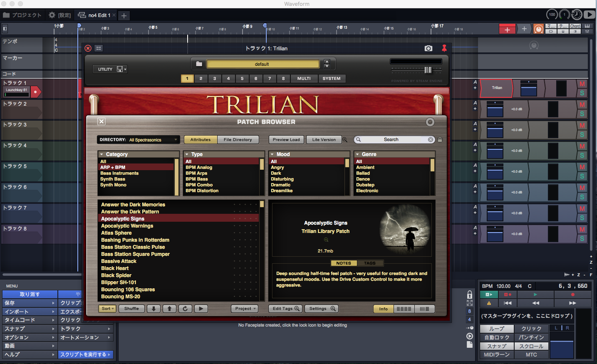Mute トラック 1 with M button
This screenshot has height=364, width=597.
(x=582, y=84)
